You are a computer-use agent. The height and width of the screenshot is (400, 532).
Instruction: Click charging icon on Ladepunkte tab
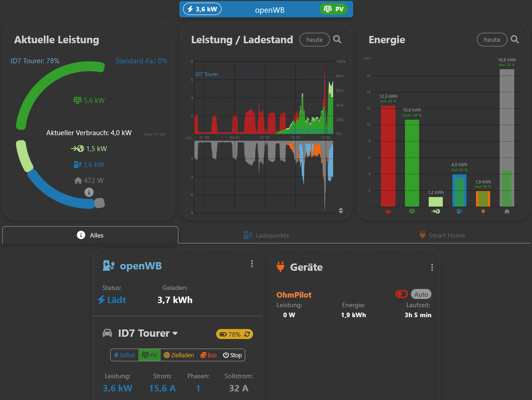(248, 235)
